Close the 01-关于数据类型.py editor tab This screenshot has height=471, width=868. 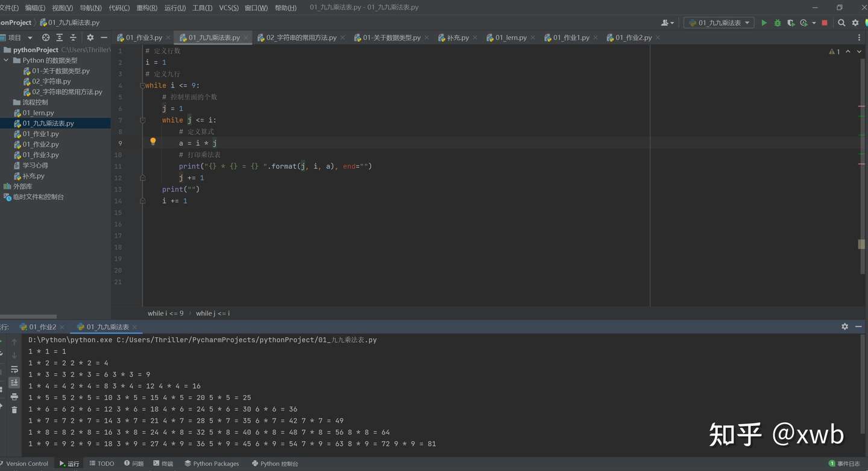(426, 37)
